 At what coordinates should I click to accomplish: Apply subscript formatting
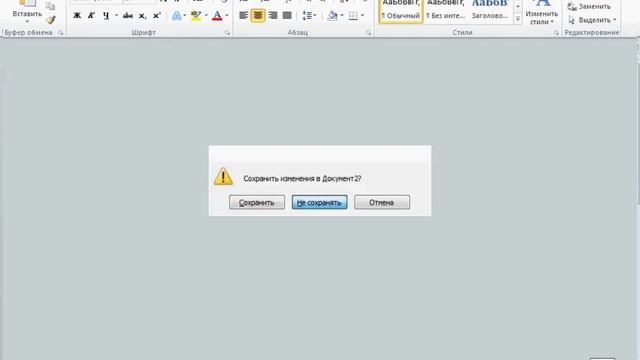[142, 16]
